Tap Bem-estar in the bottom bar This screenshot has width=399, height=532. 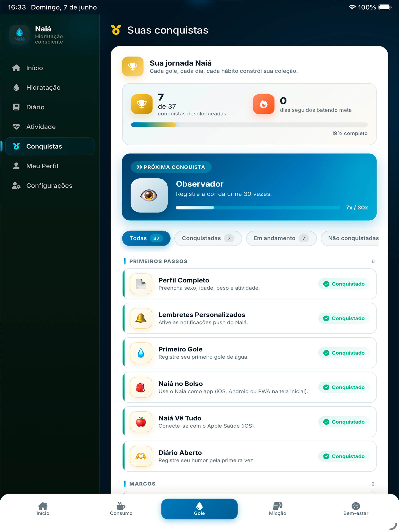coord(356,509)
